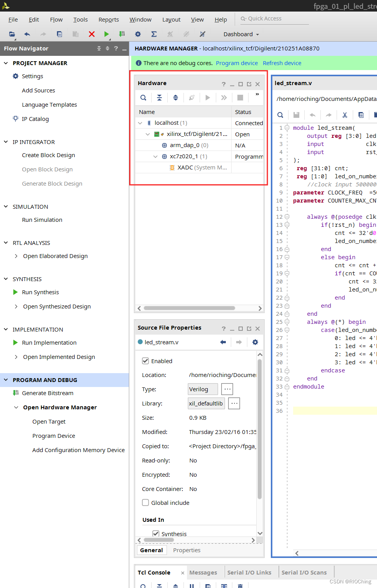The height and width of the screenshot is (588, 377).
Task: Click Run Implementation in Flow Navigator
Action: [x=49, y=343]
